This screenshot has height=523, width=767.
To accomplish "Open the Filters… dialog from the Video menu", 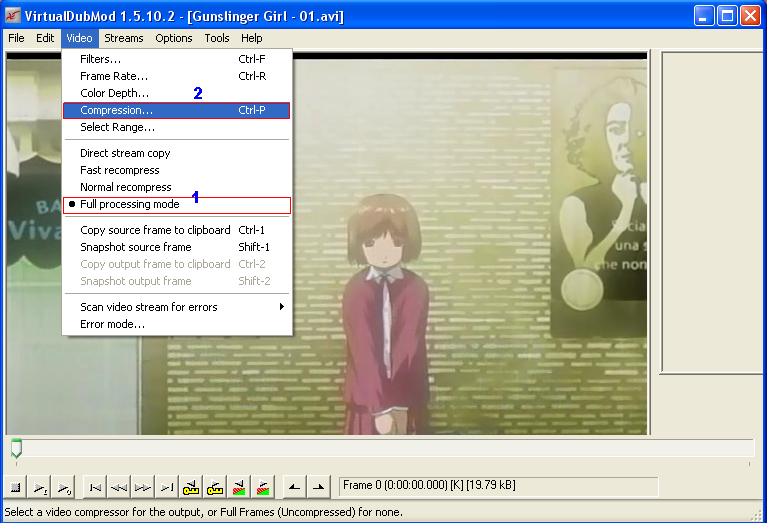I will (x=177, y=59).
